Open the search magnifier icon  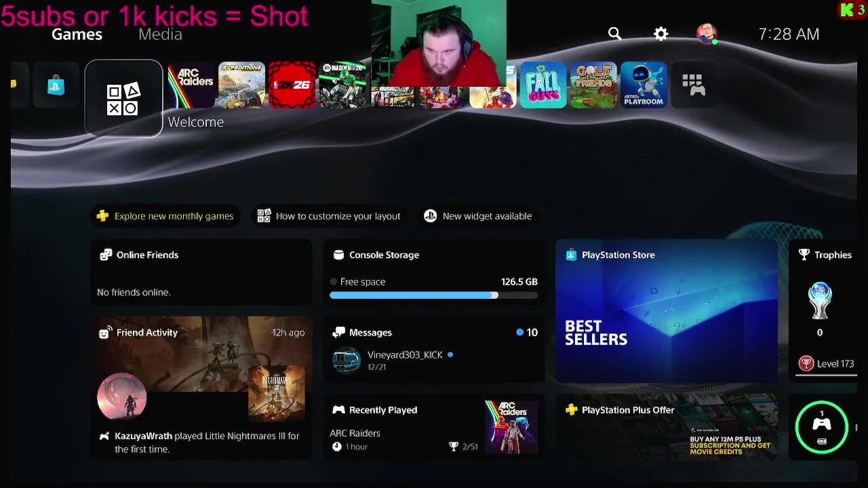coord(614,33)
